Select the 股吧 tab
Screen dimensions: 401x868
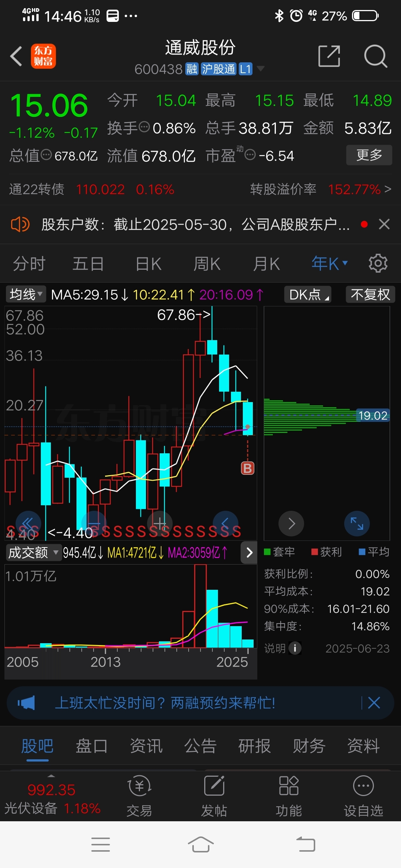click(38, 746)
